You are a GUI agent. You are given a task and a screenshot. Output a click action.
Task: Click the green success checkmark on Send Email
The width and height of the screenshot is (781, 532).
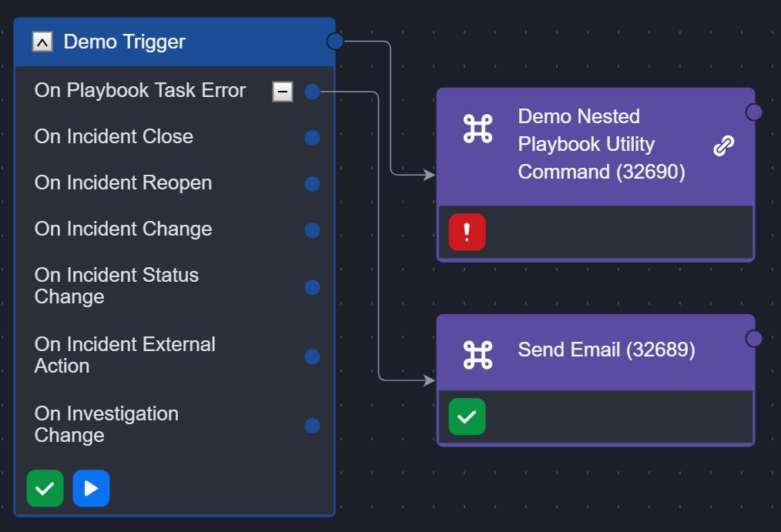point(467,417)
